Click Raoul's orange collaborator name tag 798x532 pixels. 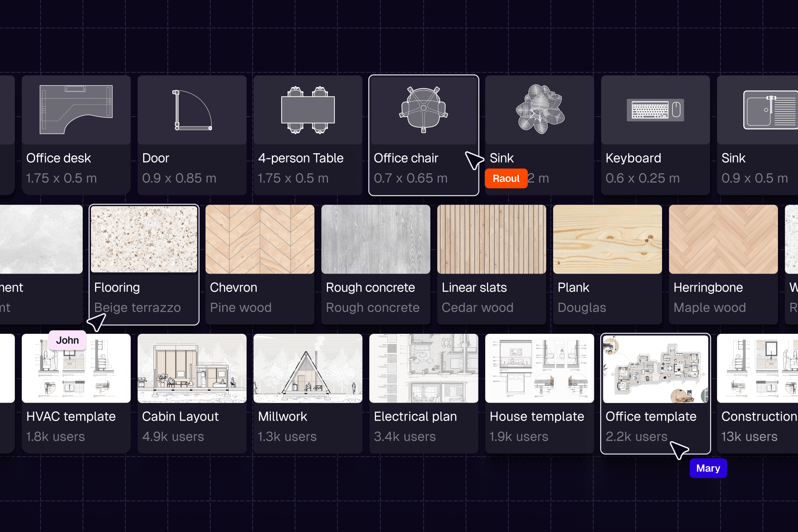point(506,178)
